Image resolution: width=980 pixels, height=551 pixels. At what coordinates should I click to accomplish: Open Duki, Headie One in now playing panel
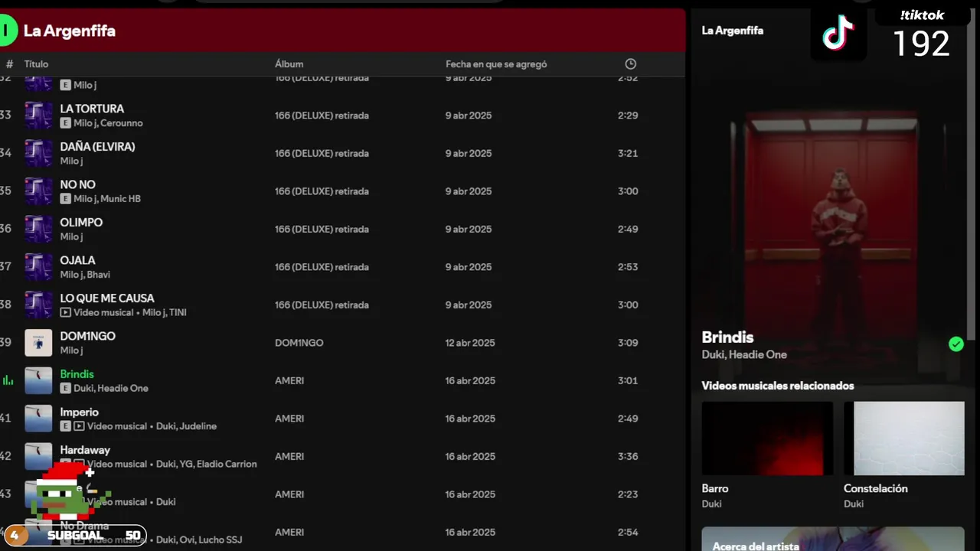744,354
